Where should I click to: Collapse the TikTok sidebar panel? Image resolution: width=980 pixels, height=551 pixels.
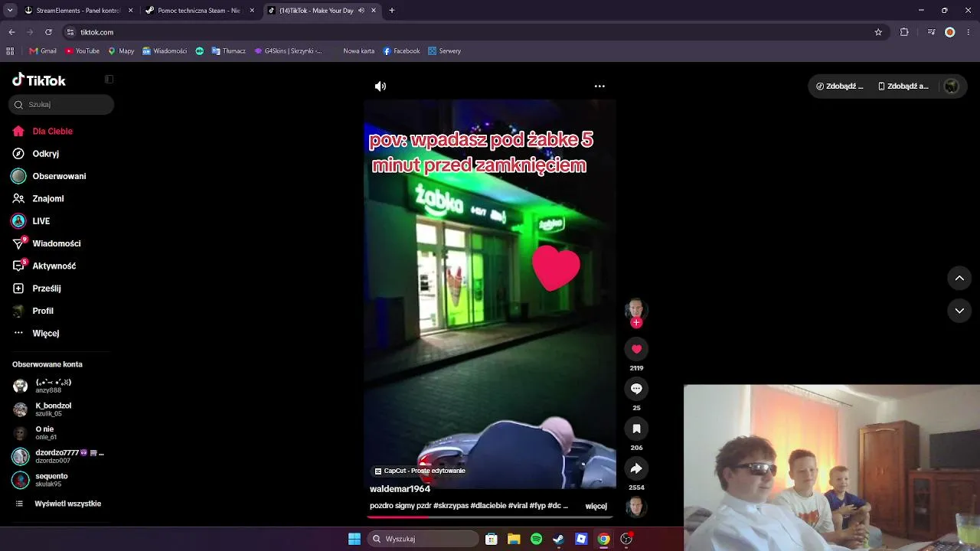pos(109,80)
